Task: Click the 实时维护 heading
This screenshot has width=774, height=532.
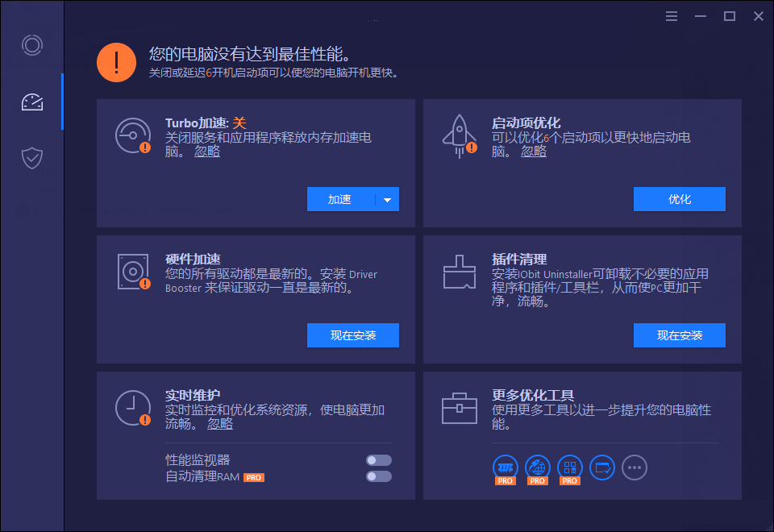Action: (x=193, y=395)
